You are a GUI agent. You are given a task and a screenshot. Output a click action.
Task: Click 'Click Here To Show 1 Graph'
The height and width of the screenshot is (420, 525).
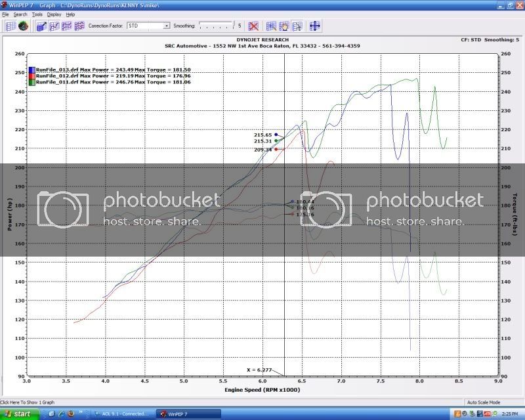pyautogui.click(x=28, y=402)
